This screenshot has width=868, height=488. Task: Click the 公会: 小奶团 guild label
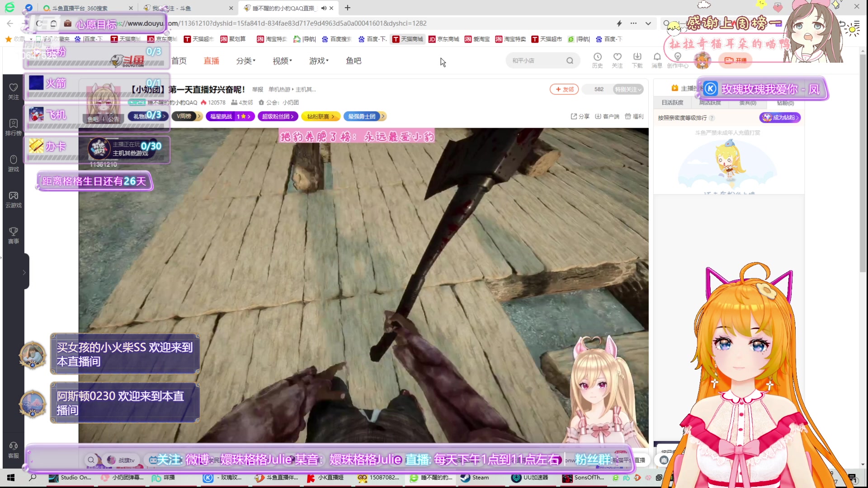(x=278, y=103)
